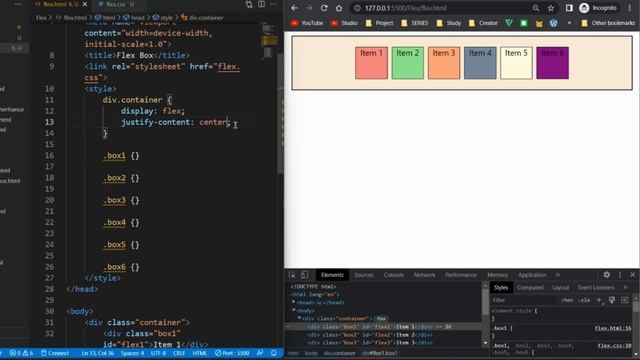Image resolution: width=640 pixels, height=360 pixels.
Task: Show more DevTools tabs
Action: pos(558,275)
